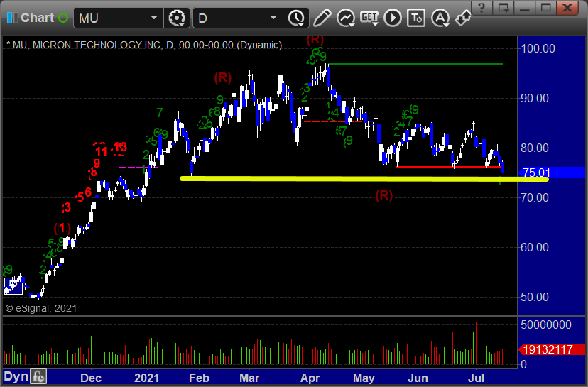Image resolution: width=588 pixels, height=387 pixels.
Task: Select the yellow horizontal support line
Action: point(364,179)
